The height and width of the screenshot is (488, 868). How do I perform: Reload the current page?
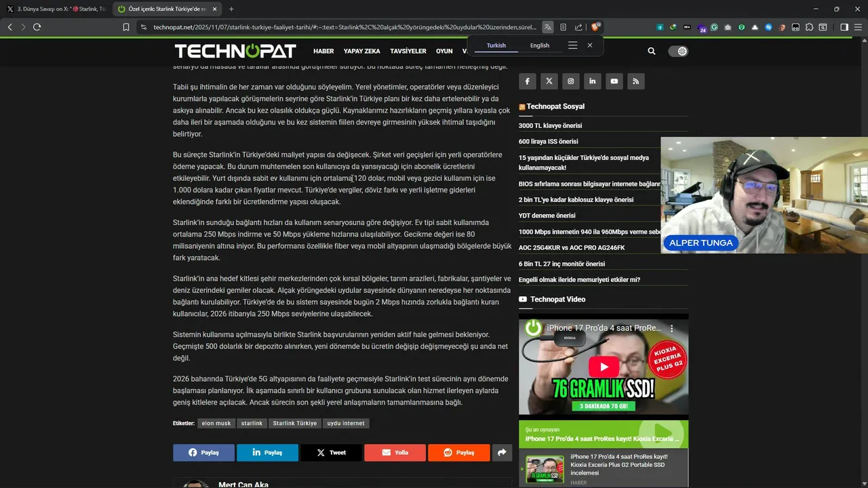pos(37,27)
